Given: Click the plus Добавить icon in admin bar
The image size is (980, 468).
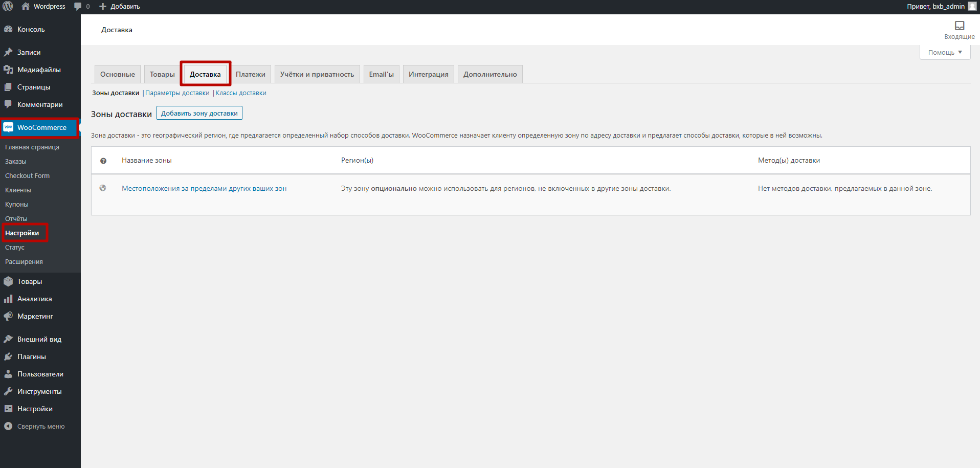Looking at the screenshot, I should [103, 7].
